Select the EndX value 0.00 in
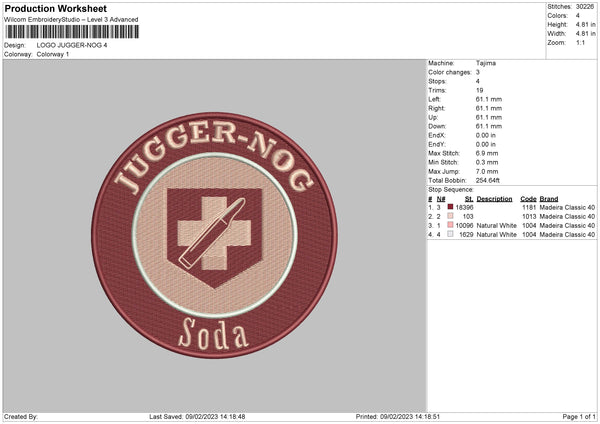 pos(486,135)
